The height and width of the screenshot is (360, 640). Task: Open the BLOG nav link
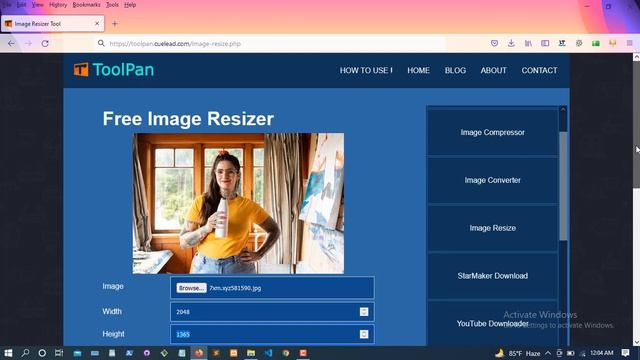click(x=455, y=70)
